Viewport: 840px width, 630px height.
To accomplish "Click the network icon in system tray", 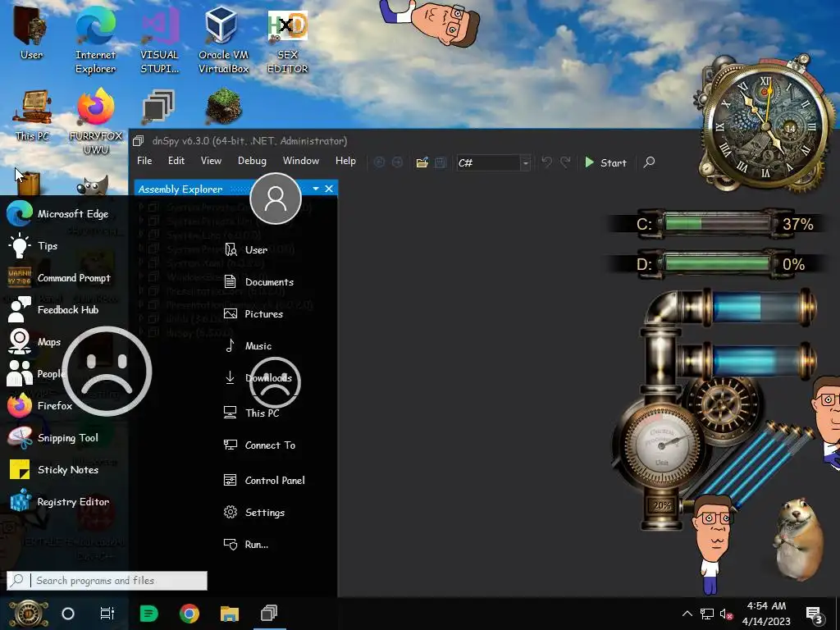I will 707,614.
